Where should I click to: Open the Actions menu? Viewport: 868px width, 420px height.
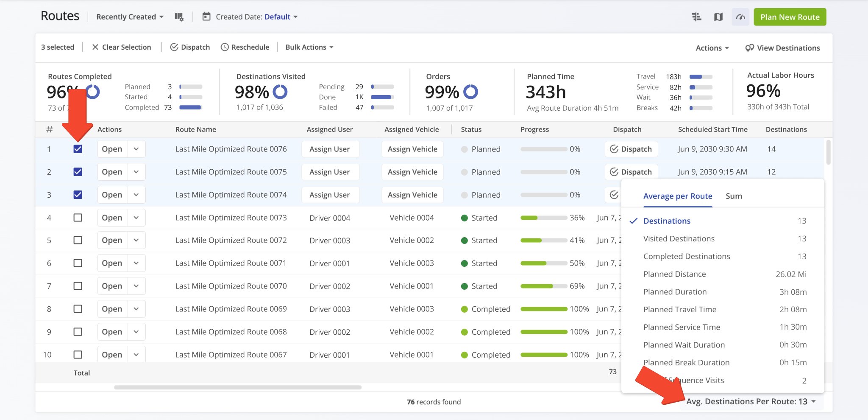pyautogui.click(x=712, y=48)
